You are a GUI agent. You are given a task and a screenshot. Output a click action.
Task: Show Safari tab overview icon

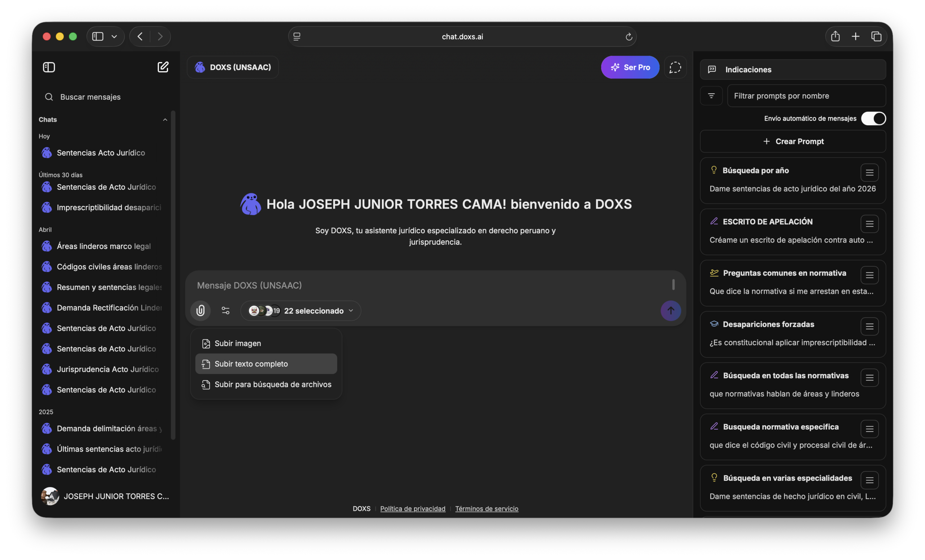pos(876,36)
